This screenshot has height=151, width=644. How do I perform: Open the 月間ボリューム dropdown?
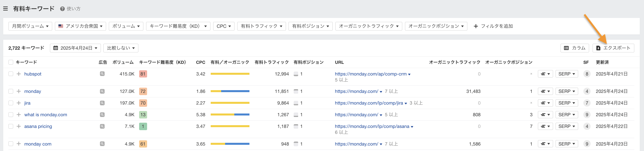tap(30, 26)
